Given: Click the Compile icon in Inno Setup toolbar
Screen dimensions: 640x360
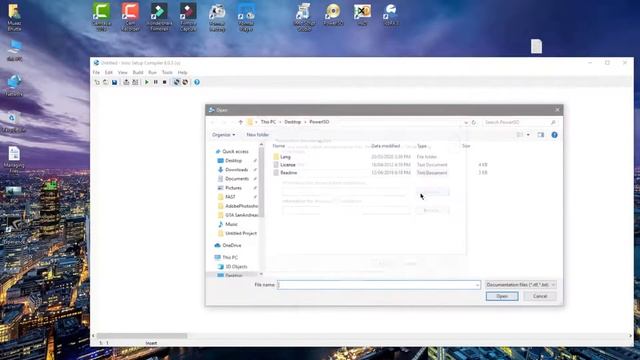Looking at the screenshot, I should click(x=126, y=82).
